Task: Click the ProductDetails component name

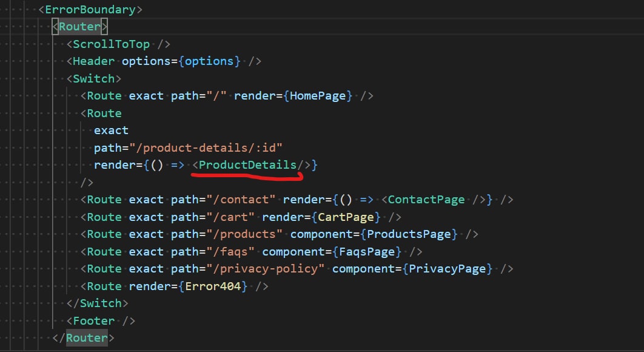Action: click(x=247, y=165)
